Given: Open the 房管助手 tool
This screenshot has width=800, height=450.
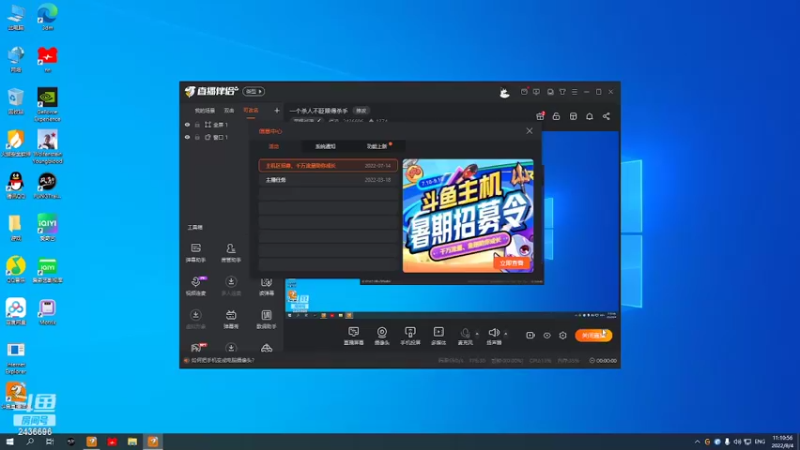Looking at the screenshot, I should [231, 253].
